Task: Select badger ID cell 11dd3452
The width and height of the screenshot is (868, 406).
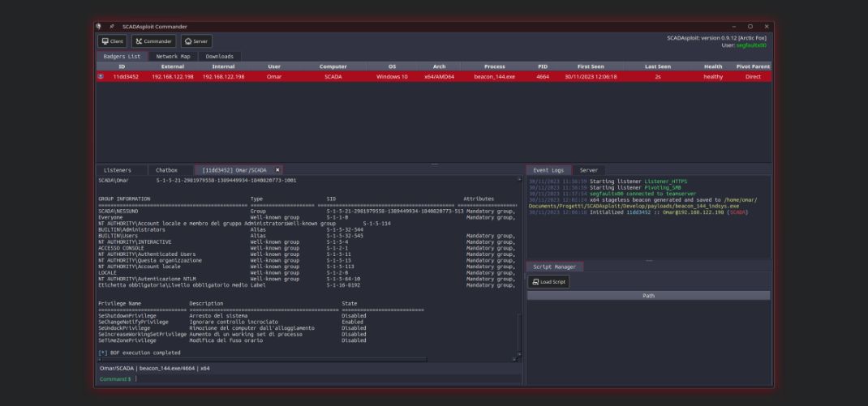Action: [126, 77]
